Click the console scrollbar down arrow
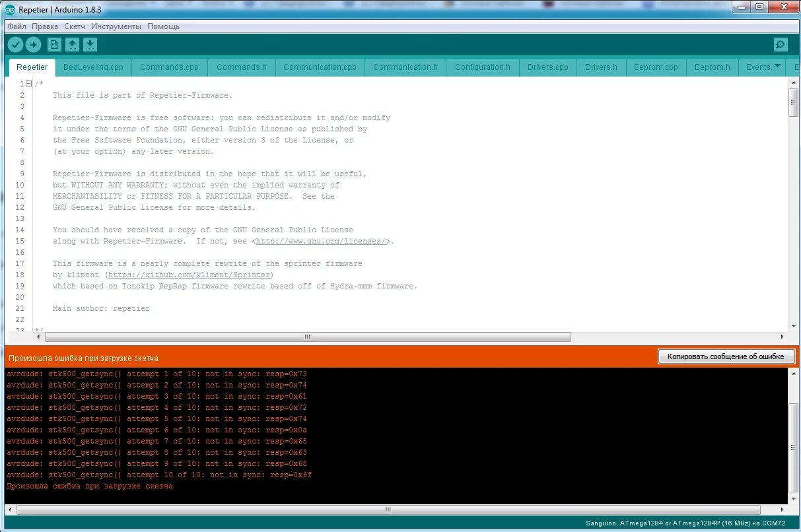 [793, 500]
